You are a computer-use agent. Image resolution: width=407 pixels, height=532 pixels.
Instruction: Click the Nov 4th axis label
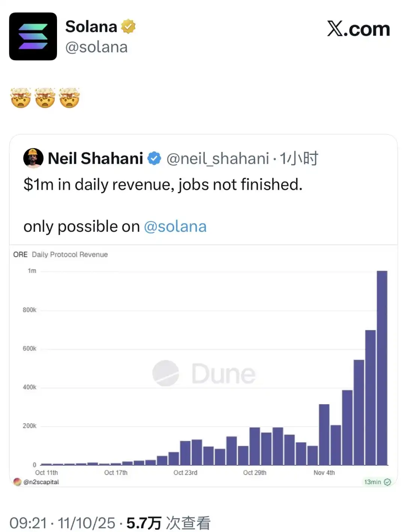(324, 473)
